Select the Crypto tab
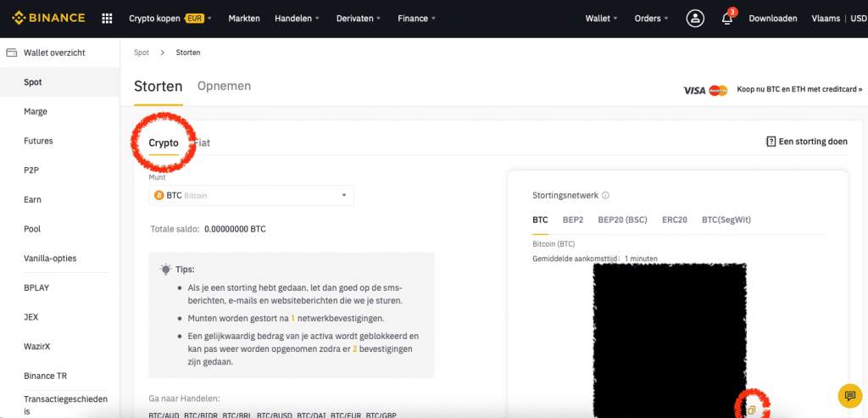The image size is (868, 418). (164, 142)
